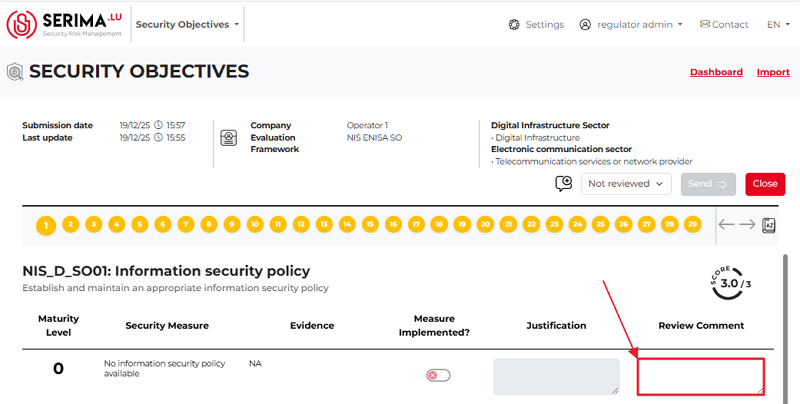Select 'No information security policy available' text
The height and width of the screenshot is (404, 800).
164,368
